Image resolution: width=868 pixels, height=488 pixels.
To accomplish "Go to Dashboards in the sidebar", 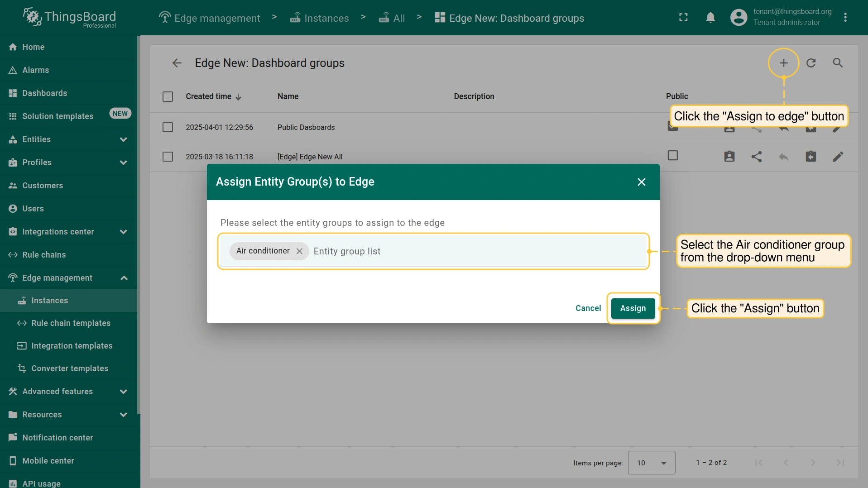I will pos(44,93).
